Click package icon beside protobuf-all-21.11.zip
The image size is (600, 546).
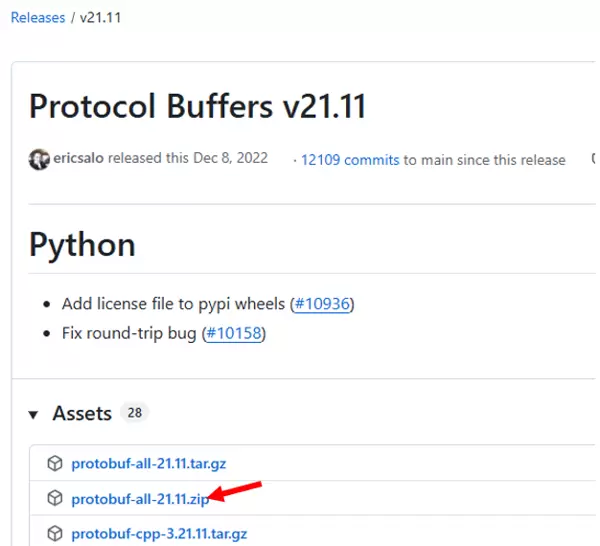pos(55,498)
